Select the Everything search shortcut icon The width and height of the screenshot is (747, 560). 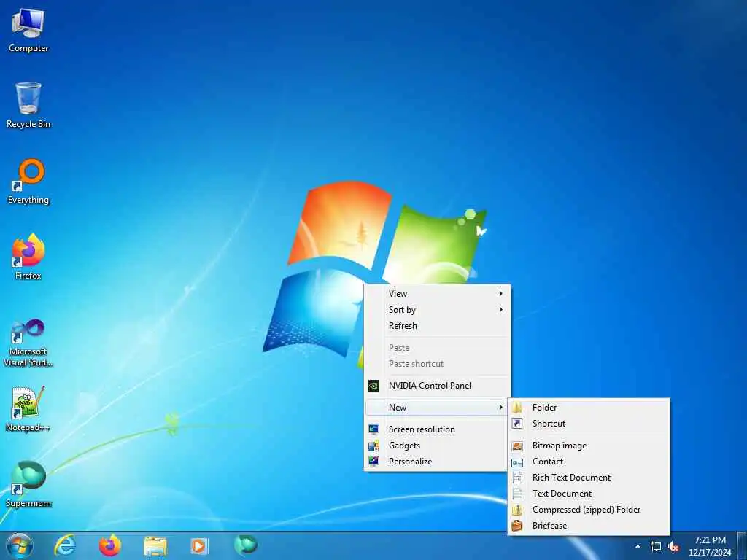[28, 182]
